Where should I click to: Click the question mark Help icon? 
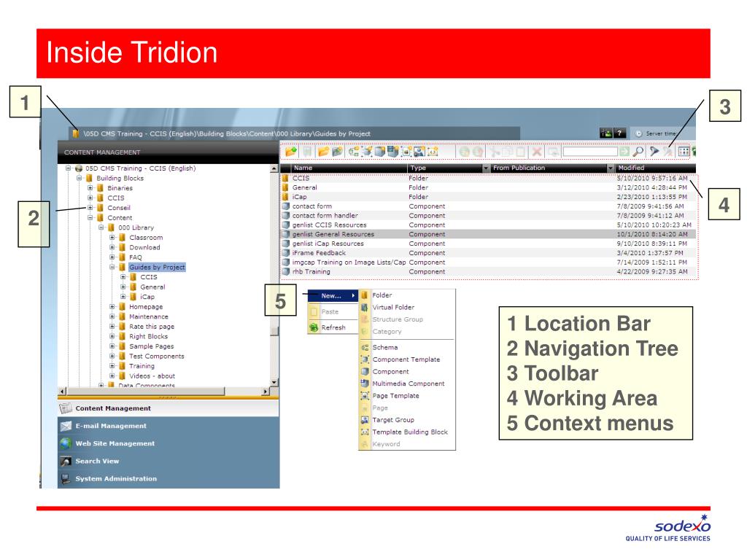(620, 133)
